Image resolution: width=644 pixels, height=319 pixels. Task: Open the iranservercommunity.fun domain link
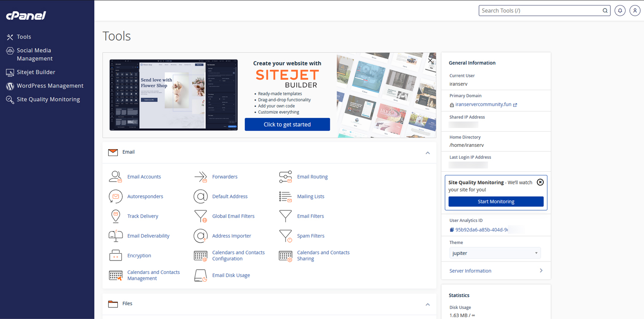pos(483,104)
